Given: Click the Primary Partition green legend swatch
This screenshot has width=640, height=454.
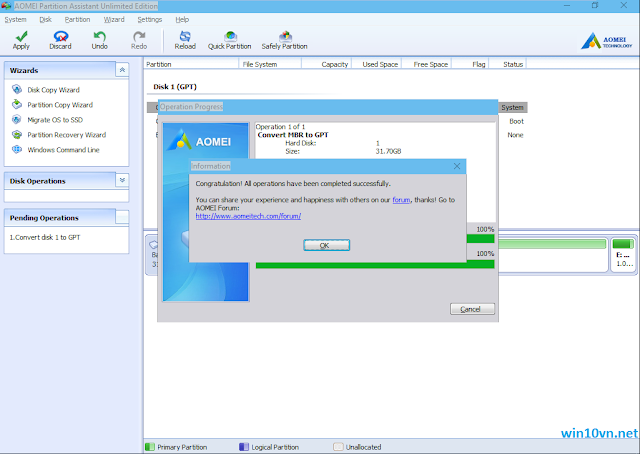Looking at the screenshot, I should [150, 447].
